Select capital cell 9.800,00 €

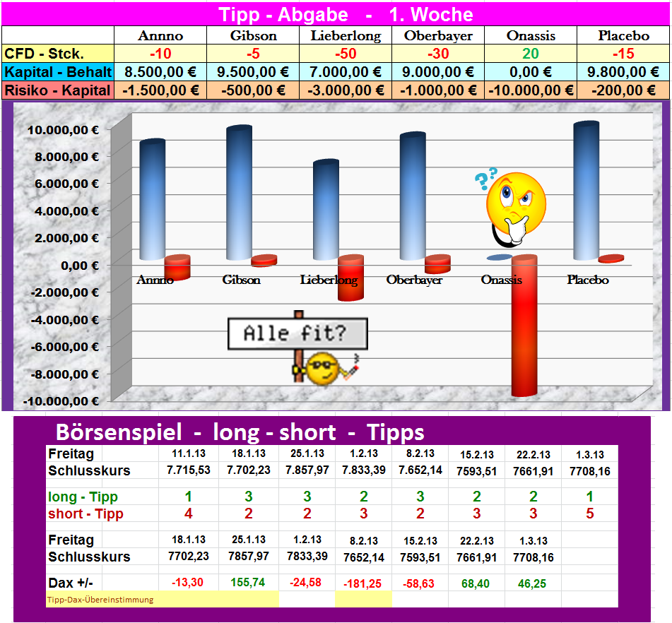623,72
